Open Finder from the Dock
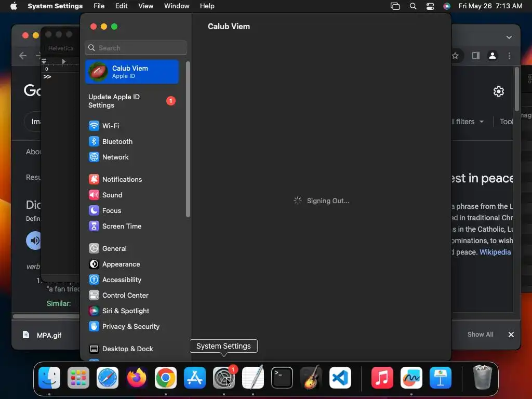Image resolution: width=532 pixels, height=399 pixels. (x=49, y=378)
